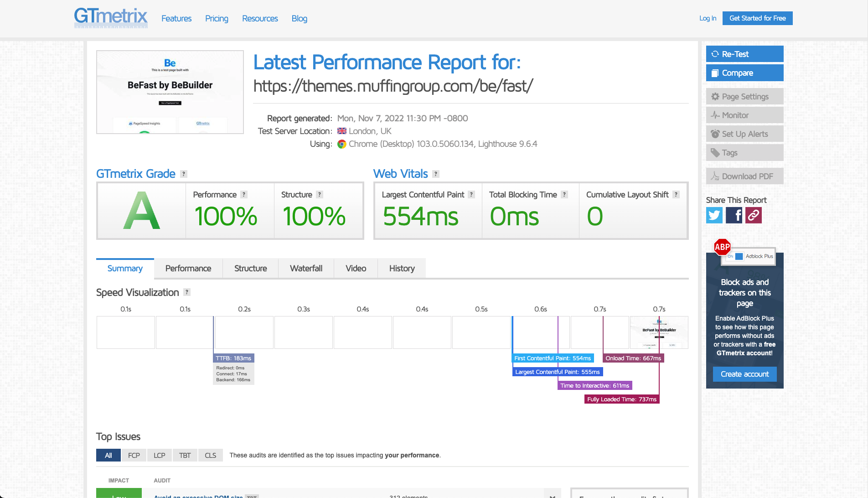Open Resources menu
Image resolution: width=868 pixels, height=498 pixels.
pos(260,18)
